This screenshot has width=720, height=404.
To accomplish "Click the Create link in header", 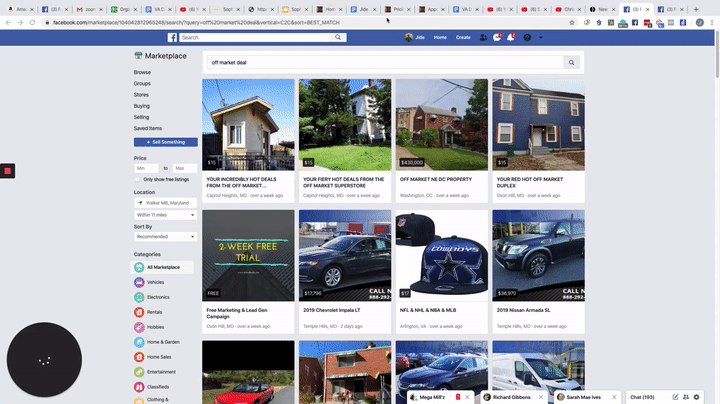I will [x=463, y=37].
